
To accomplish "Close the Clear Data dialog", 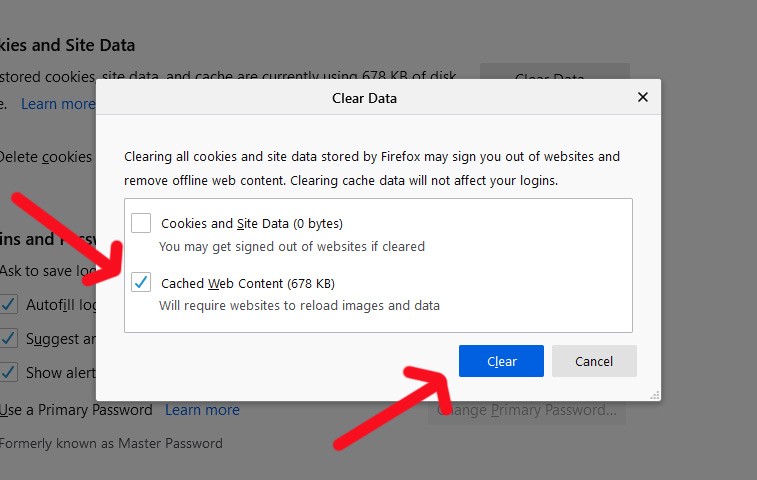I will click(x=642, y=98).
